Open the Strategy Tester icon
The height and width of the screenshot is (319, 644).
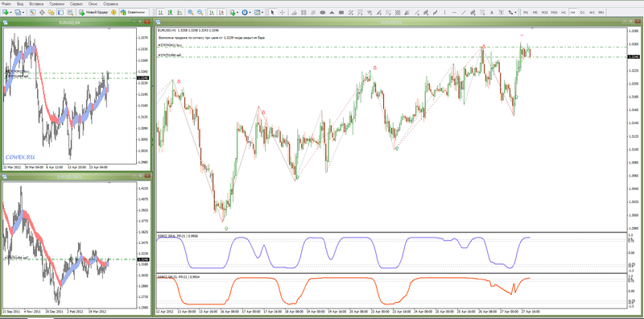coord(70,12)
